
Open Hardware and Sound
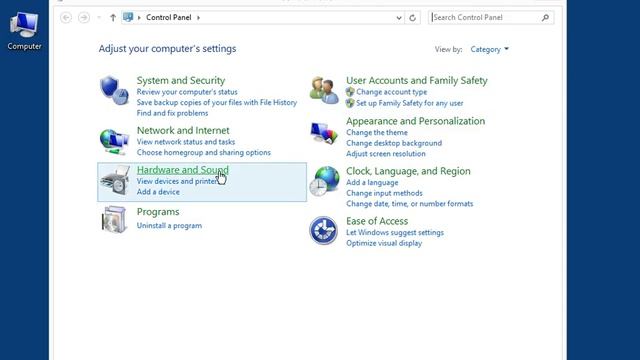pos(182,170)
